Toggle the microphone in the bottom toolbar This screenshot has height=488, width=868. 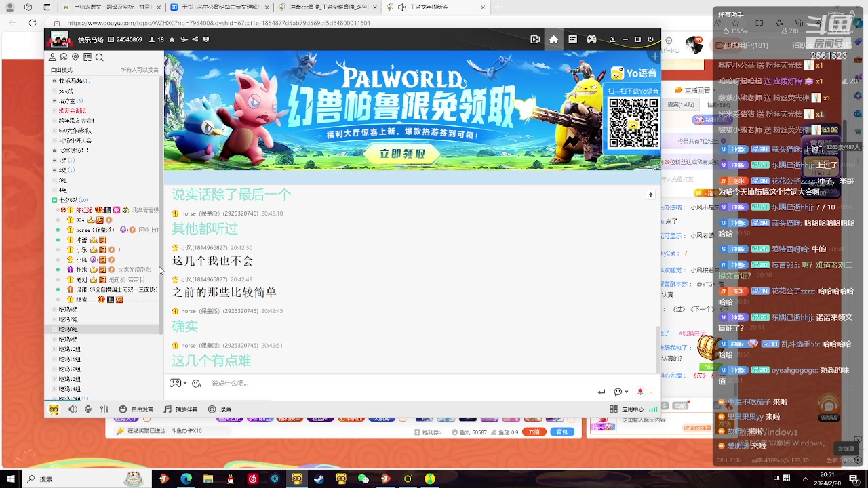tap(88, 409)
